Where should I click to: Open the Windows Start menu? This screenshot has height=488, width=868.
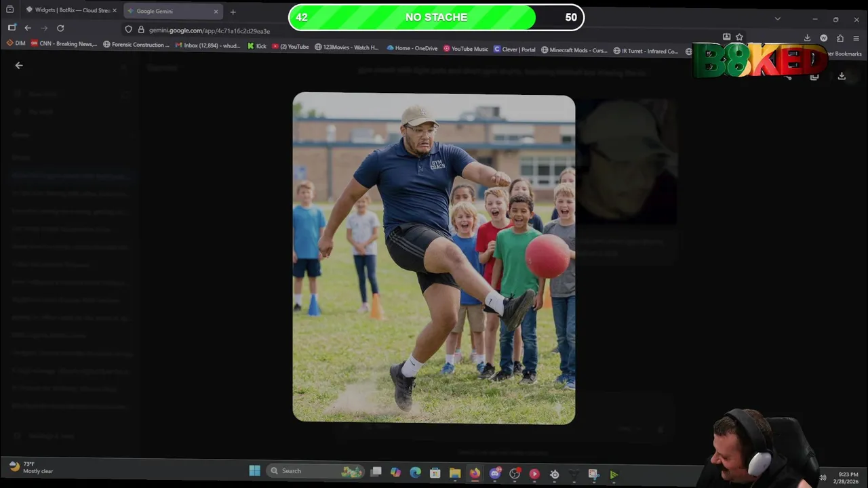pyautogui.click(x=255, y=470)
